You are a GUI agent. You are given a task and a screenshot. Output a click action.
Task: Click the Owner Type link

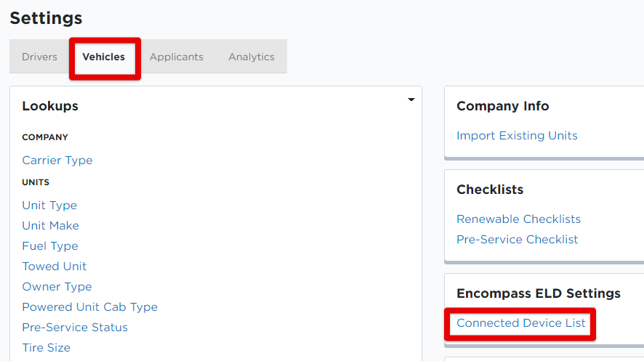[57, 287]
